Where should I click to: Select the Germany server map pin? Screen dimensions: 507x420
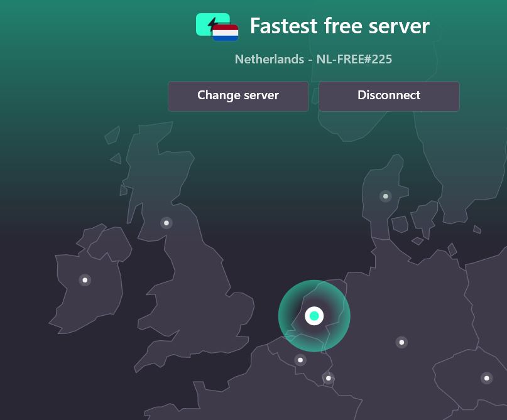tap(401, 342)
